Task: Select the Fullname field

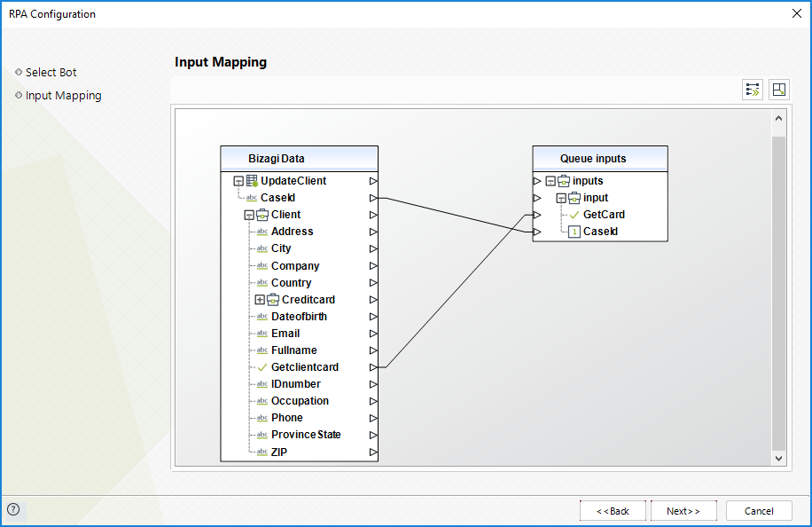Action: (x=293, y=350)
